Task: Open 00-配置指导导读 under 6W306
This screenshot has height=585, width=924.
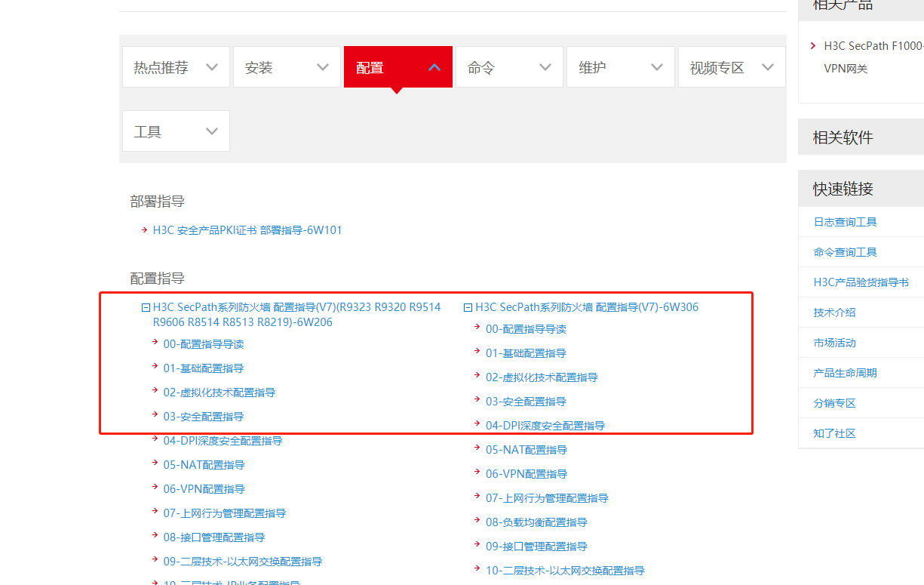Action: [526, 329]
